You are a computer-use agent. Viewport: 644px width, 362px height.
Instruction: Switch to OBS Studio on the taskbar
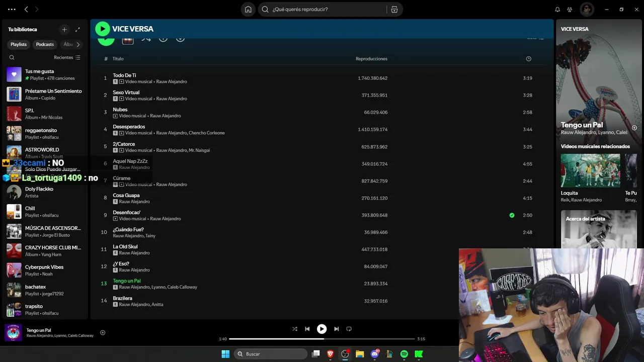click(345, 354)
